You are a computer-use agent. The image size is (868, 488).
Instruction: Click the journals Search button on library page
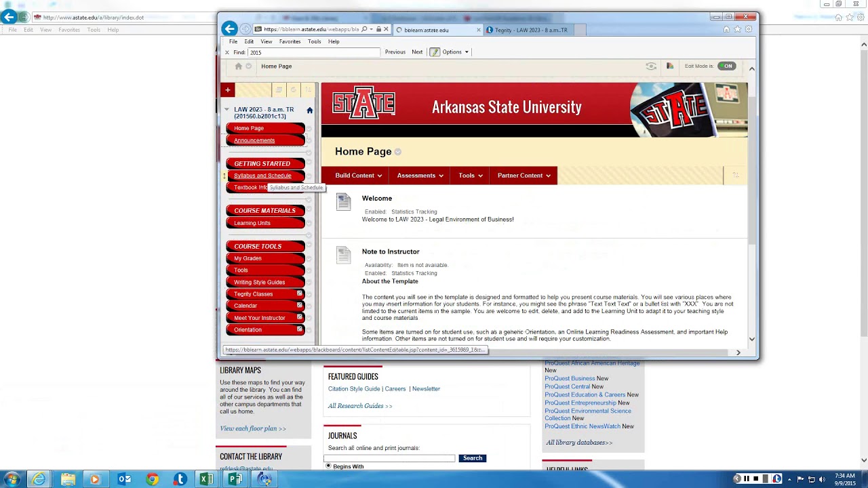473,458
